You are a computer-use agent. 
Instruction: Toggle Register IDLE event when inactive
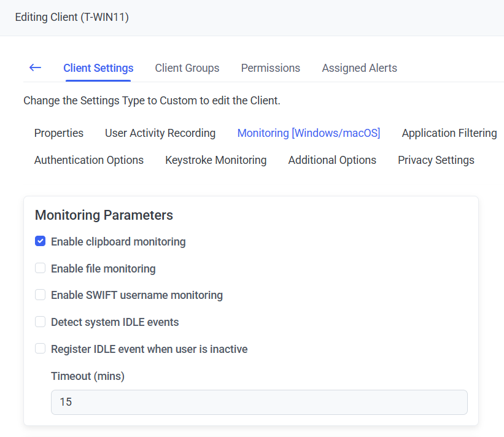(41, 349)
